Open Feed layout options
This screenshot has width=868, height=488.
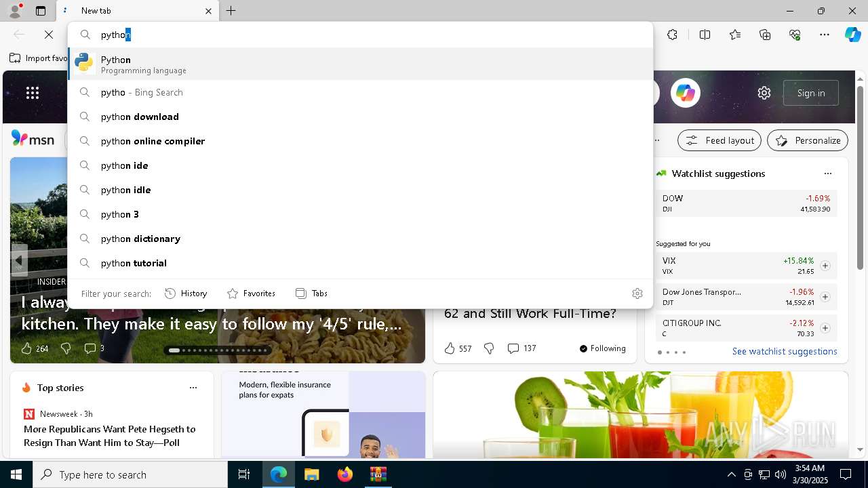coord(719,140)
